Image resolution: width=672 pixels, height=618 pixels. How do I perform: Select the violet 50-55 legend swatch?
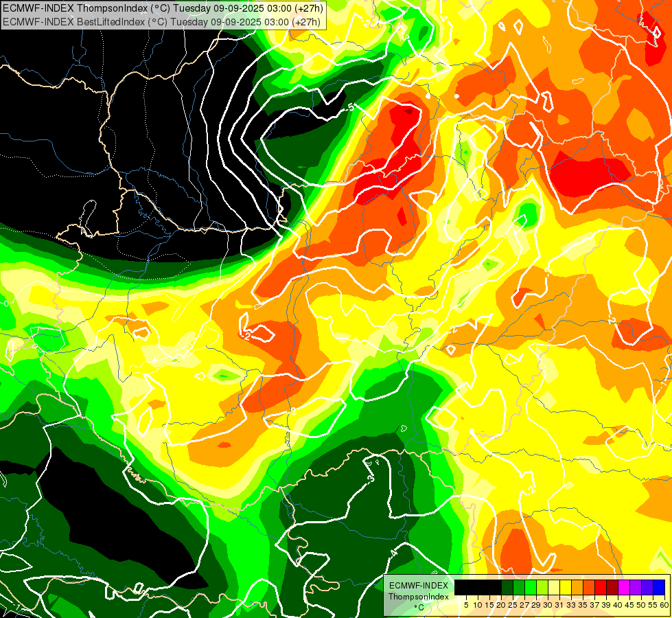pos(647,587)
